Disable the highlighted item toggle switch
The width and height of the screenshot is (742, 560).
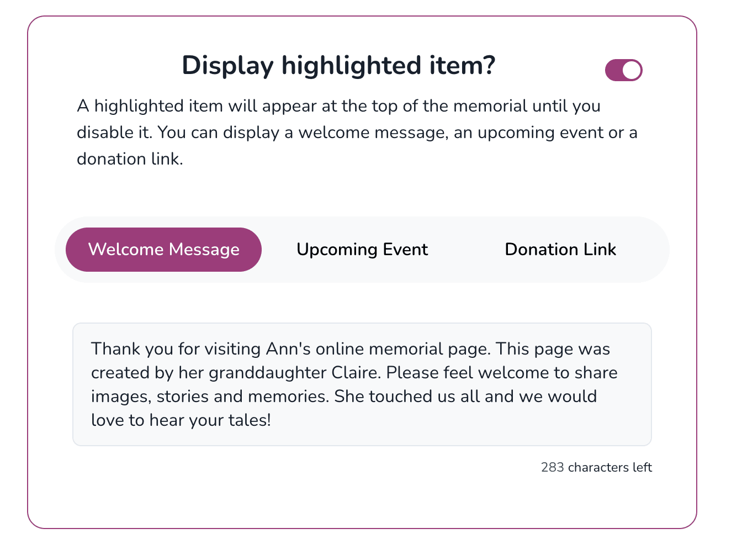[x=623, y=70]
